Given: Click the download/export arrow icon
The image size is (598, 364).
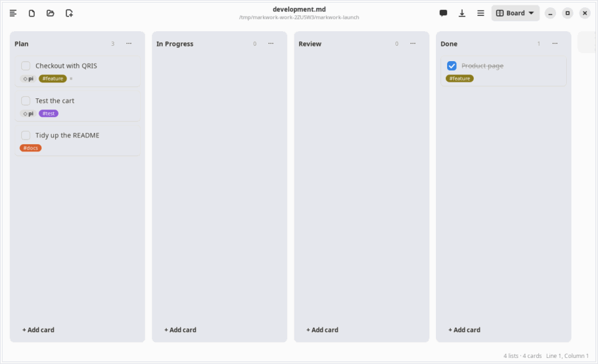Looking at the screenshot, I should pos(462,13).
